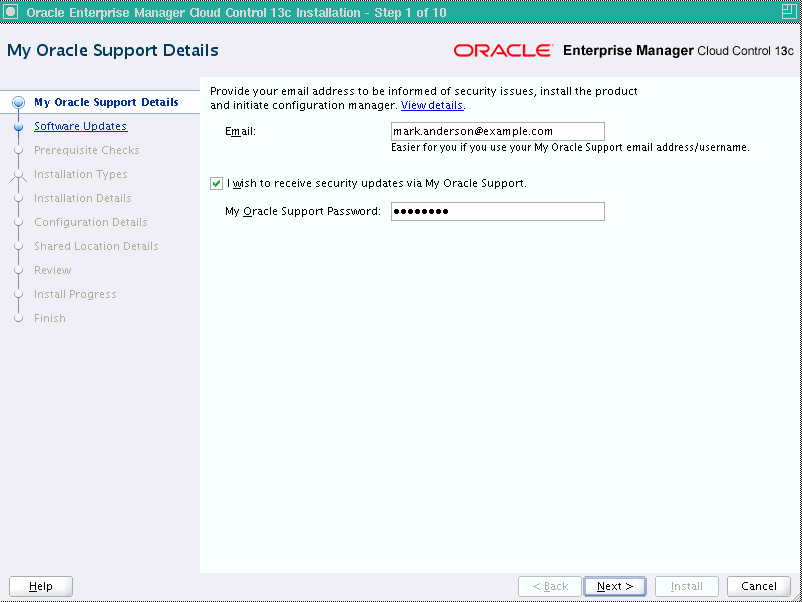Image resolution: width=802 pixels, height=602 pixels.
Task: Click the Back button
Action: [550, 586]
